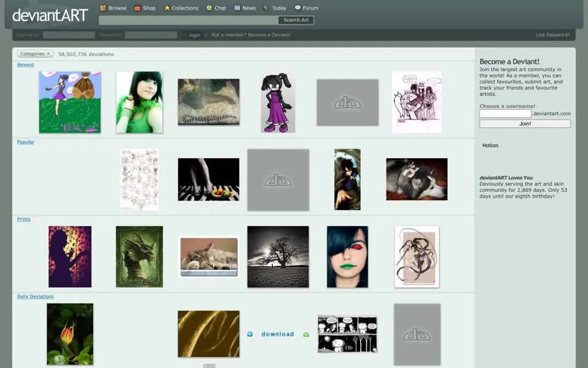Open the purple-dress cartoon character in Newest
Viewport: 588px width, 368px height.
278,102
